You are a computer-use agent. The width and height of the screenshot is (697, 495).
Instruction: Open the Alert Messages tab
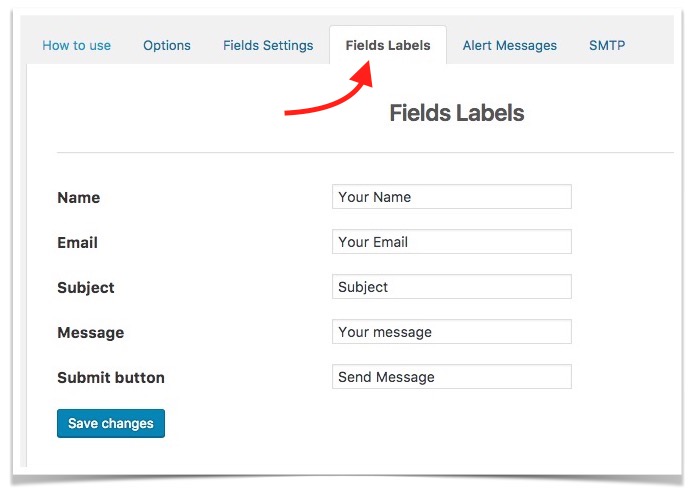point(510,45)
